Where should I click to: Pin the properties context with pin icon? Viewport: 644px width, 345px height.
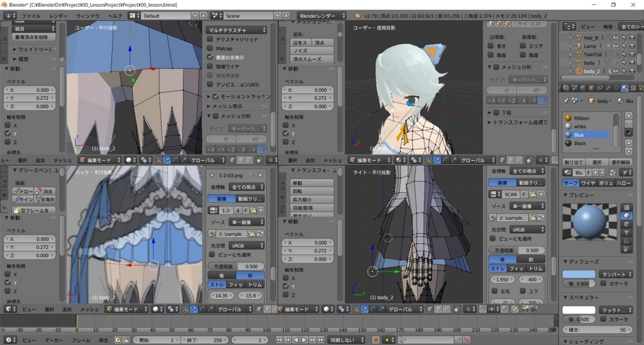coord(566,101)
